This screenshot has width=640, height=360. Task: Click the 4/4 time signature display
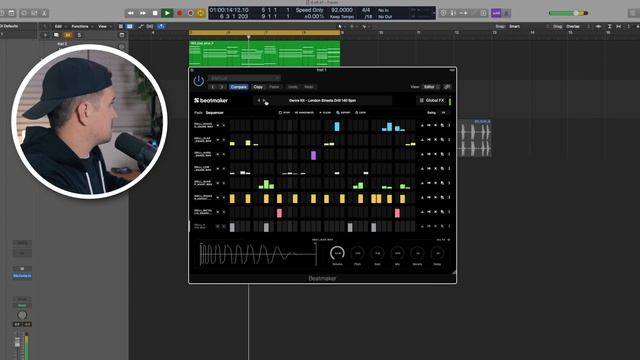click(366, 10)
